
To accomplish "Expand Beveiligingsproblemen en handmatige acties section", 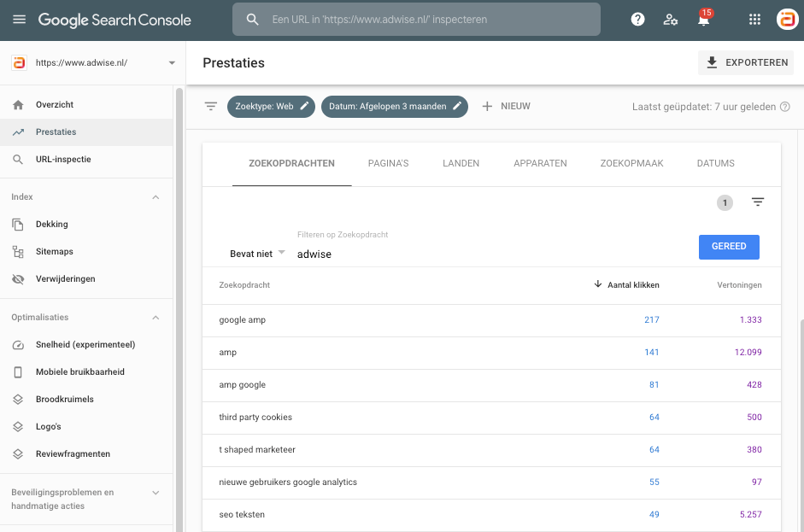I will tap(156, 493).
